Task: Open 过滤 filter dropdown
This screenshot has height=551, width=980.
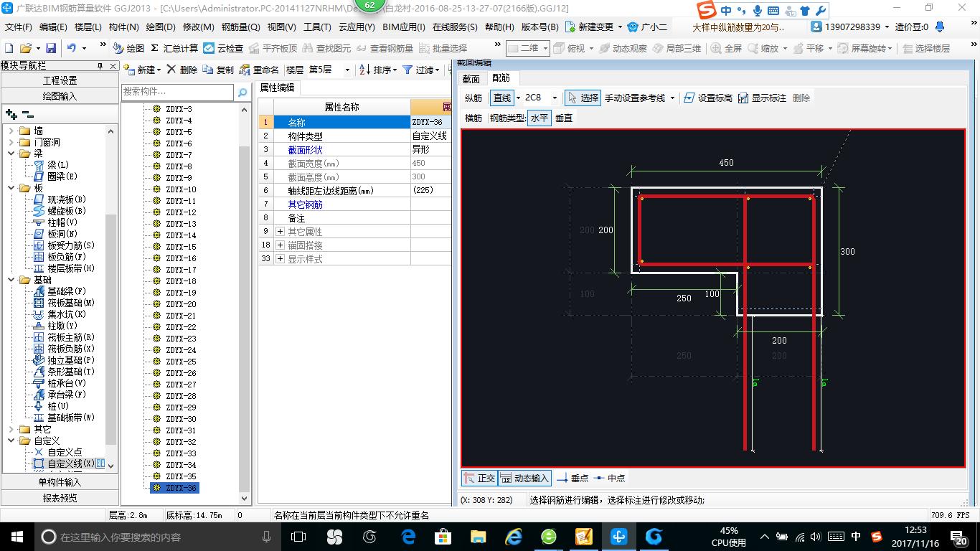Action: tap(420, 70)
